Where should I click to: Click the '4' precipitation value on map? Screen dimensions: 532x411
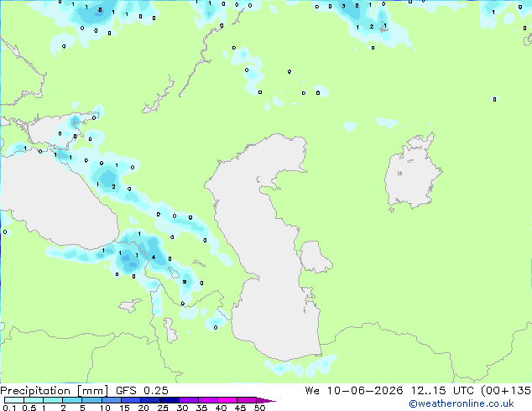click(154, 257)
